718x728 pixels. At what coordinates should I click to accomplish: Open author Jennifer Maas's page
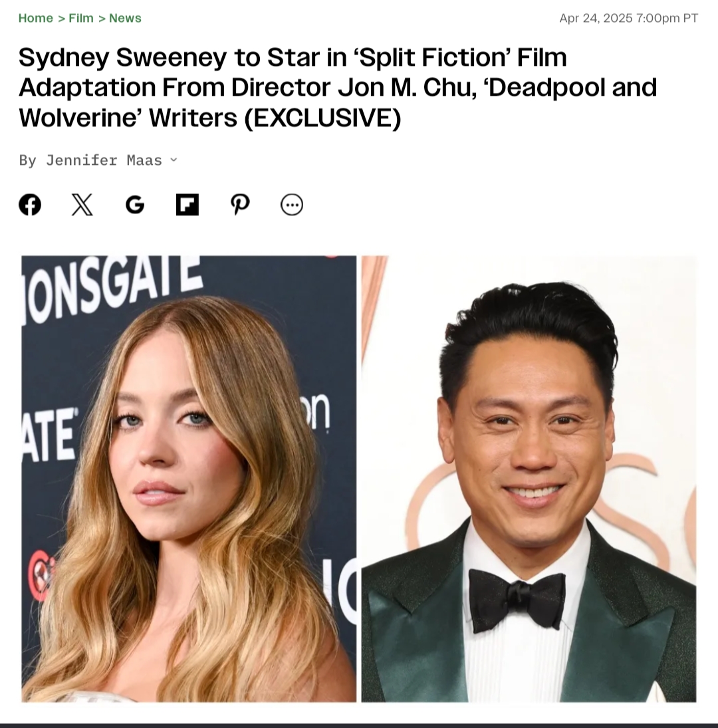104,160
